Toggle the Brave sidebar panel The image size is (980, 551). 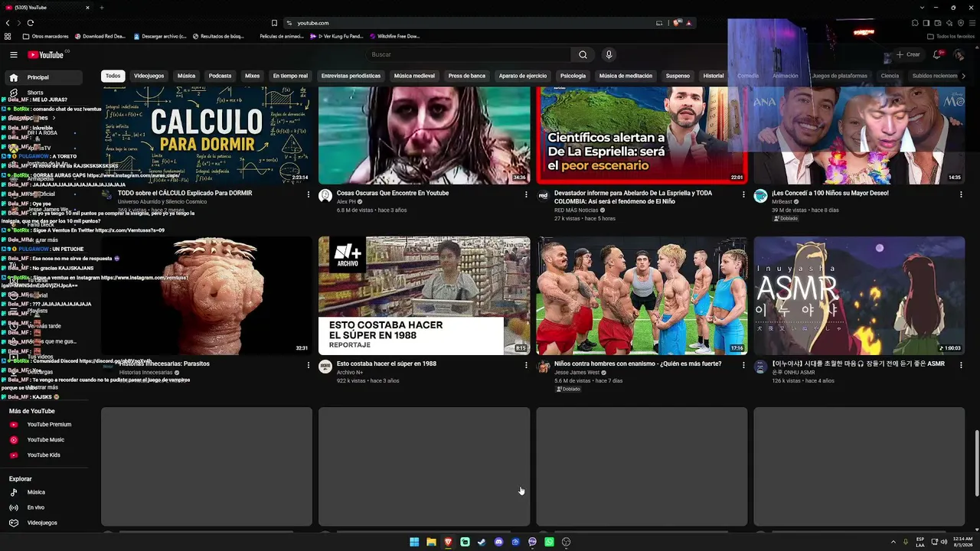click(926, 23)
